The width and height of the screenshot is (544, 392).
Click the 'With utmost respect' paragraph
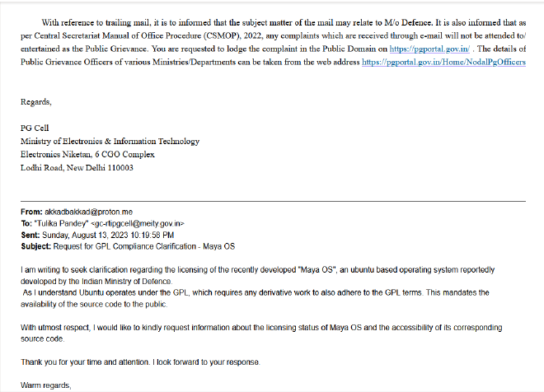(261, 333)
